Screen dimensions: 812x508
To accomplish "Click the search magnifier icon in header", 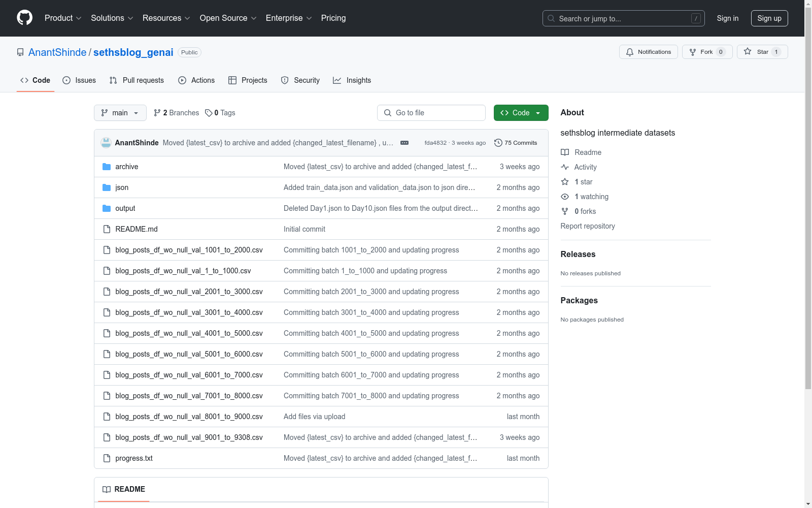I will tap(551, 18).
